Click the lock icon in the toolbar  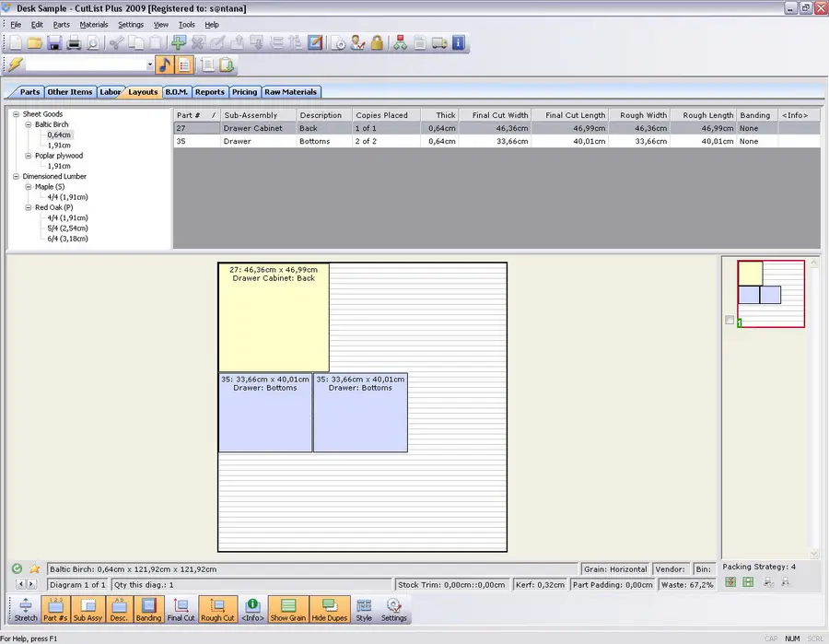[377, 42]
